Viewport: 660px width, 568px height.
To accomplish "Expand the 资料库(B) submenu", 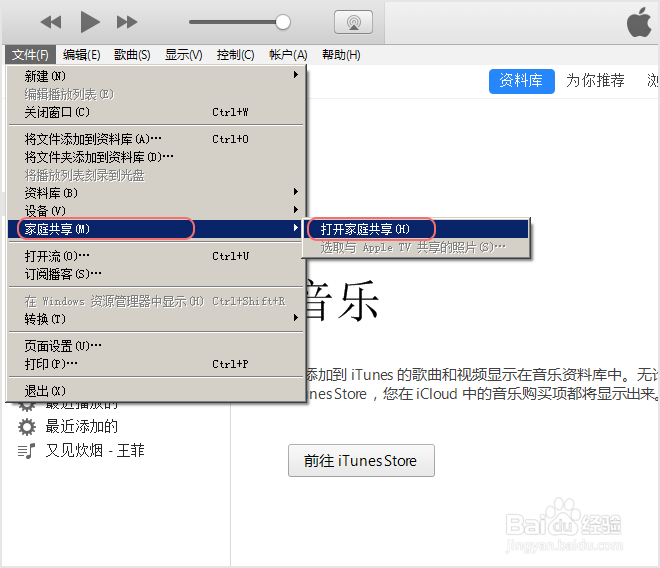I will click(x=156, y=193).
